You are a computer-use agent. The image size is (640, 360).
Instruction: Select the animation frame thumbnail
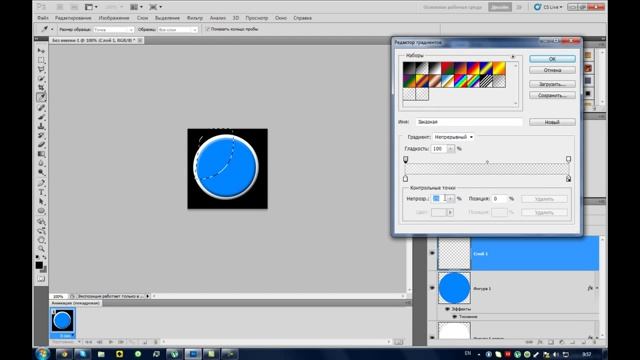[x=62, y=320]
